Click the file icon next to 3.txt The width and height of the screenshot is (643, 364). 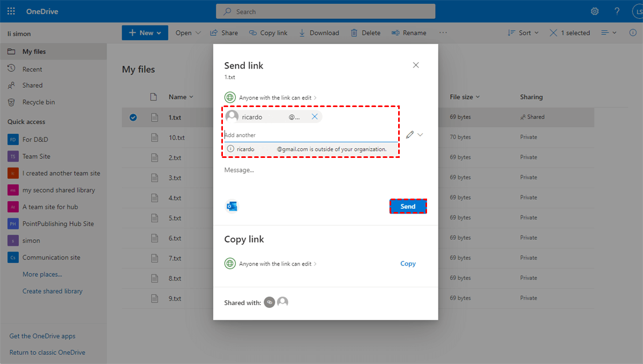(154, 178)
